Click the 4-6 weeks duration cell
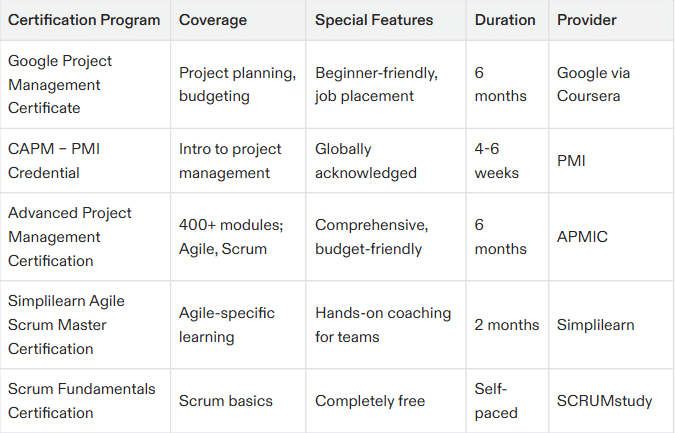 [497, 161]
